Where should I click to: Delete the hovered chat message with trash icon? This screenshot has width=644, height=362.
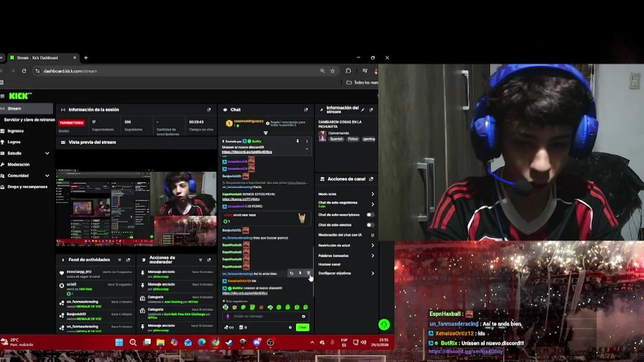point(308,274)
